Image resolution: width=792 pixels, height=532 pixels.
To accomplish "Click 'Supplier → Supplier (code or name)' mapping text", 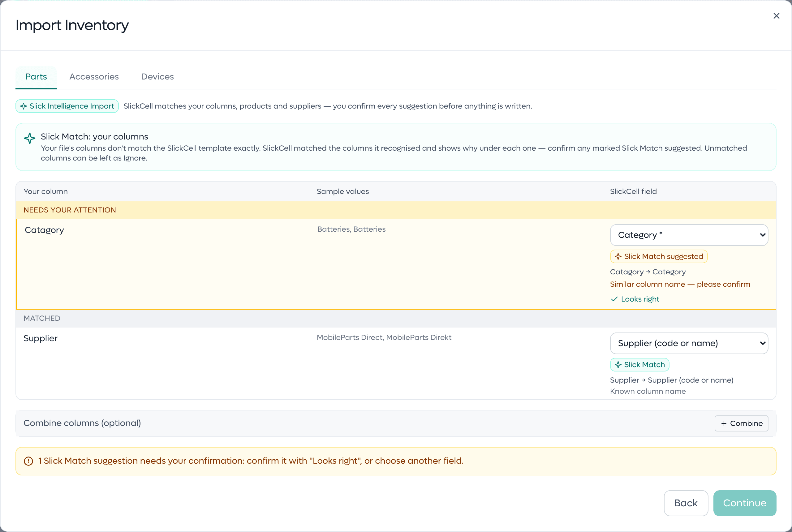I will point(672,380).
